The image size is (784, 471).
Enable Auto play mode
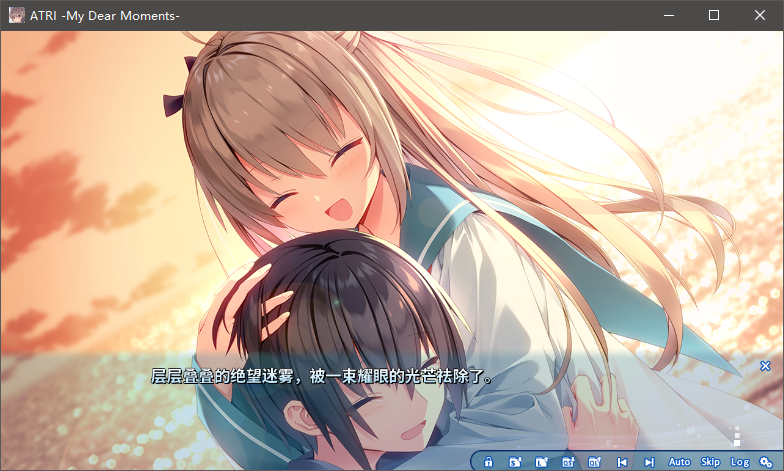(679, 462)
